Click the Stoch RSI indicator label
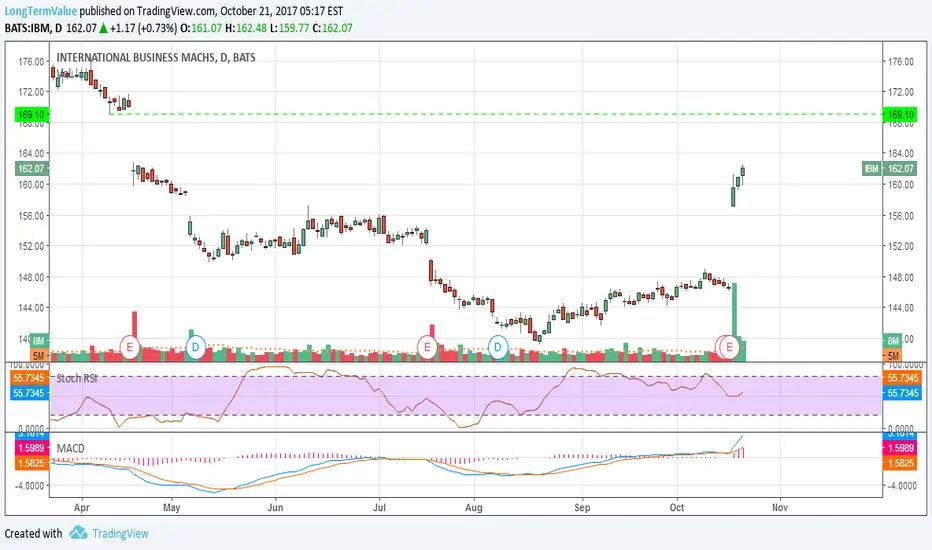Image resolution: width=932 pixels, height=550 pixels. (77, 378)
